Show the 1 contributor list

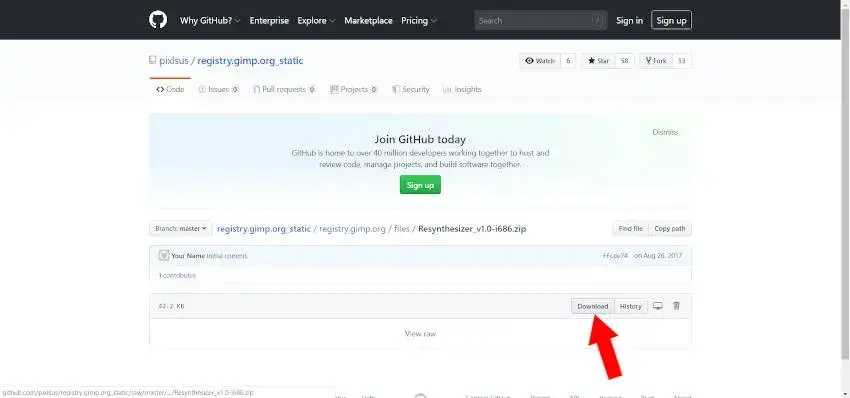coord(177,275)
